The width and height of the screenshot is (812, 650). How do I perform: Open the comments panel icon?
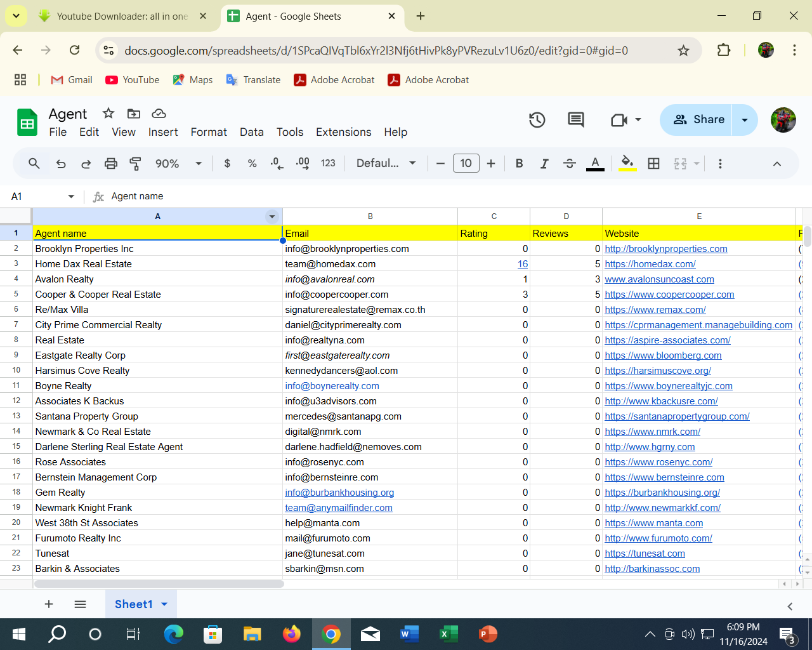(575, 120)
